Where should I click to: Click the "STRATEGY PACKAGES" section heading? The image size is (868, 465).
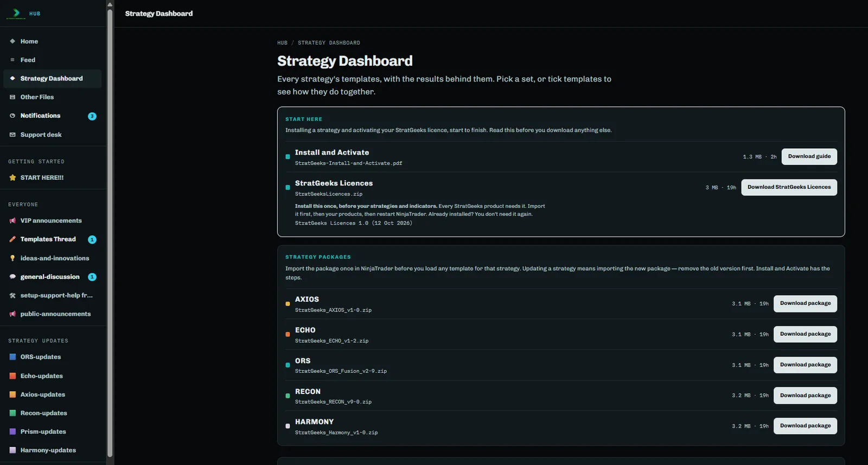318,257
